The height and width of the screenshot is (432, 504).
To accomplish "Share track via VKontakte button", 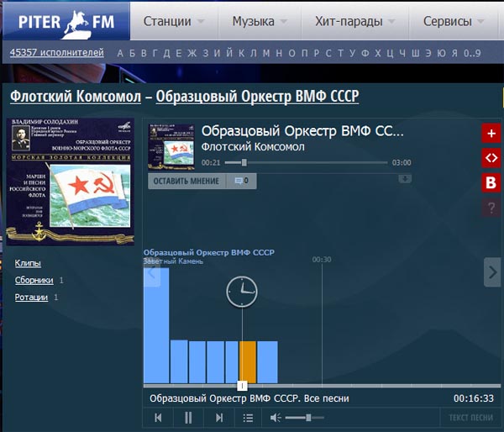I will click(x=491, y=182).
